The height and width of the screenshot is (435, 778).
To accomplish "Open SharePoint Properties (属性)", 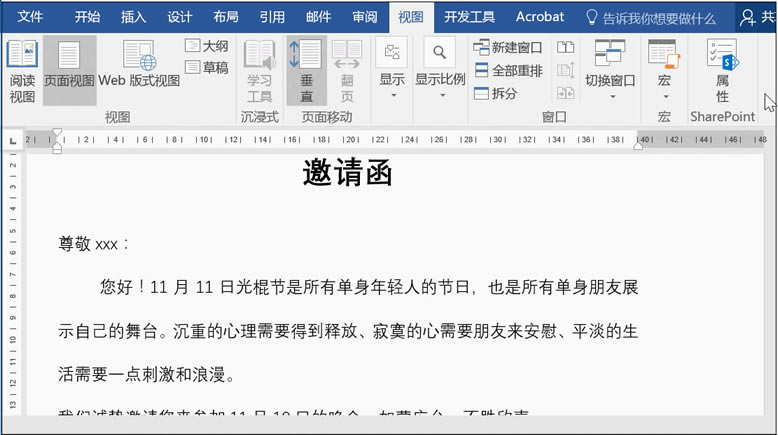I will coord(722,71).
